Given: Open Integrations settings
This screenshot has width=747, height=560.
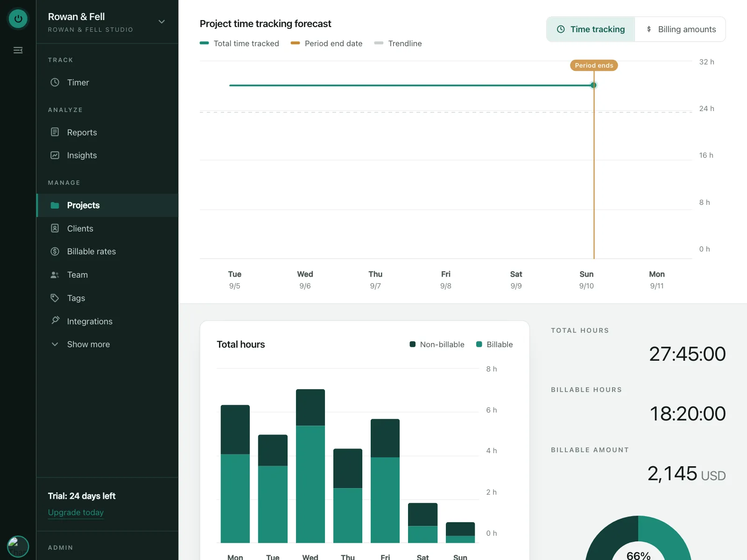Looking at the screenshot, I should coord(107,322).
